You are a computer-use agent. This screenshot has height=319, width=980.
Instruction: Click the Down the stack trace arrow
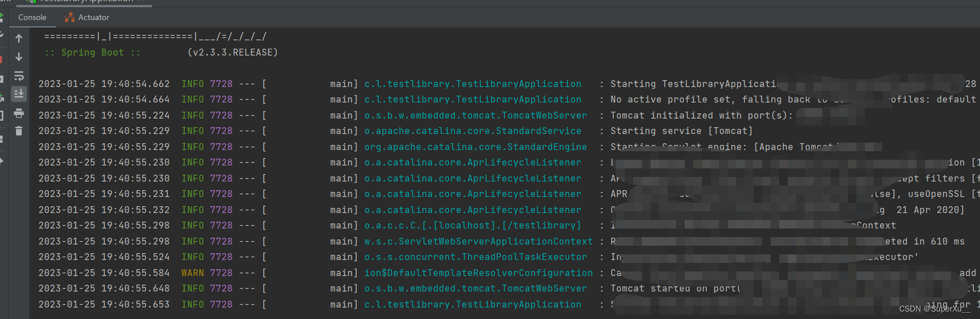point(19,57)
